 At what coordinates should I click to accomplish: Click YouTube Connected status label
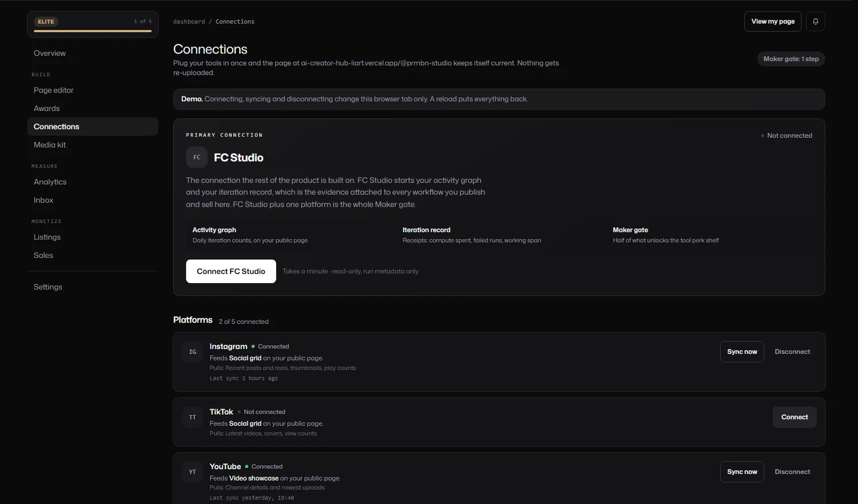264,467
